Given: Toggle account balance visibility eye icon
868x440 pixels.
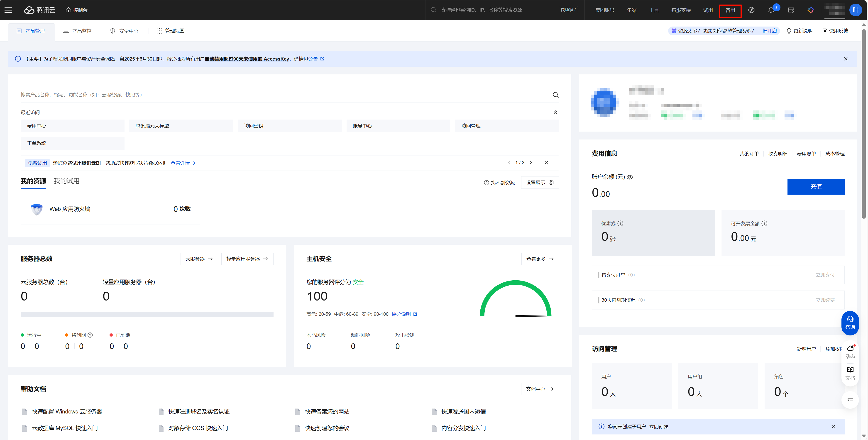Looking at the screenshot, I should 629,177.
